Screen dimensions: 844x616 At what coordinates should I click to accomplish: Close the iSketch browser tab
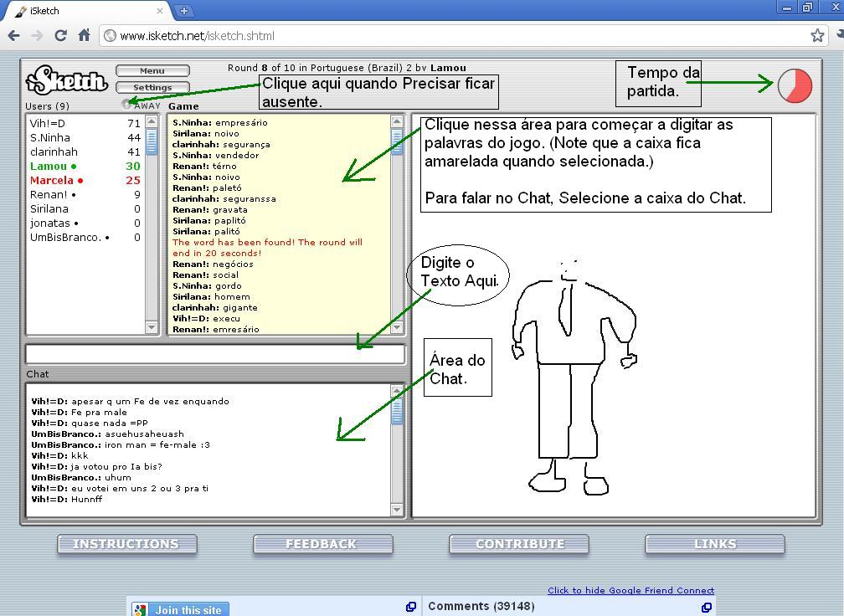160,11
